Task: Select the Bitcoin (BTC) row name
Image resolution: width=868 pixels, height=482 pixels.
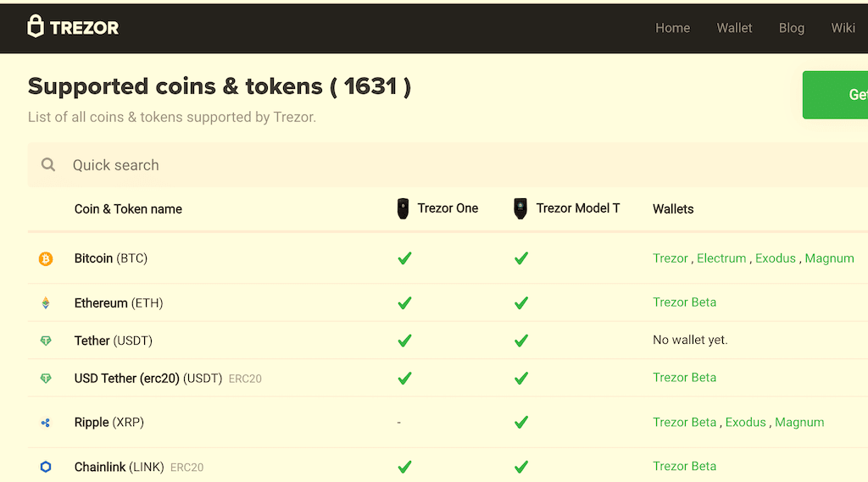Action: (x=111, y=258)
